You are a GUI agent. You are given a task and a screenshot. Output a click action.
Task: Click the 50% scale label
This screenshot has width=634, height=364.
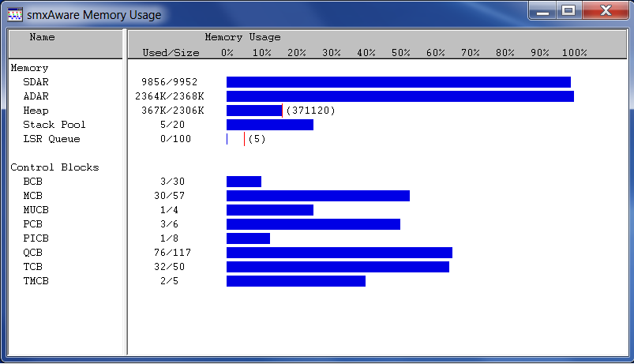tap(401, 53)
